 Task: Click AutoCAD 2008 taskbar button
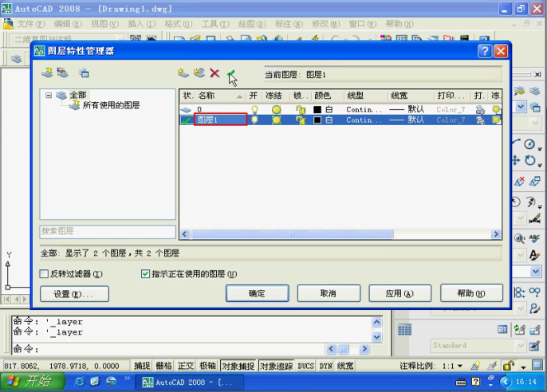(190, 382)
